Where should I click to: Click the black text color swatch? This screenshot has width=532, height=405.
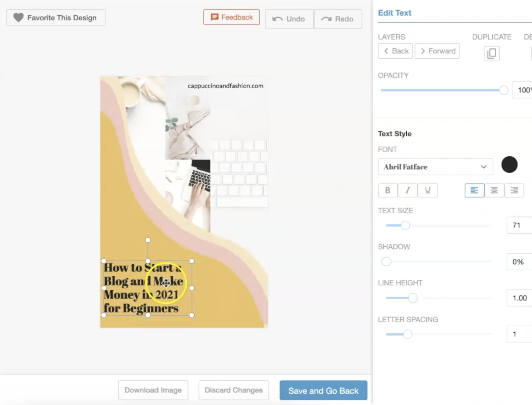[x=509, y=164]
